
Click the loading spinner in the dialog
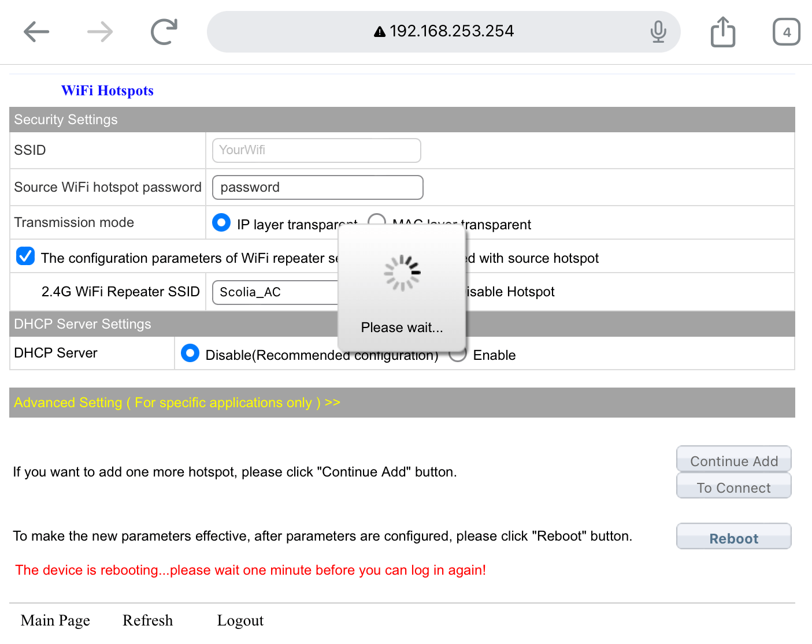[402, 273]
